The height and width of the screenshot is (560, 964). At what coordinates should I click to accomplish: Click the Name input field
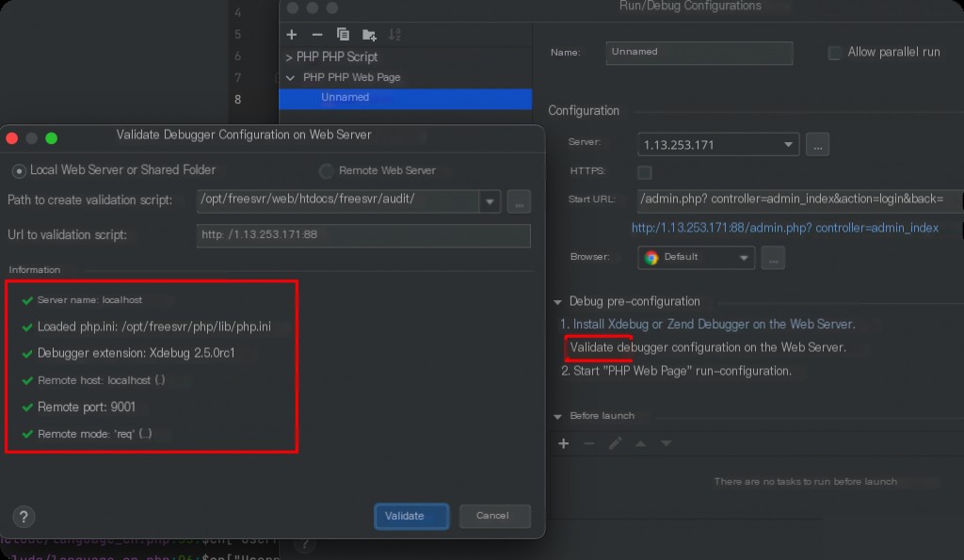699,53
